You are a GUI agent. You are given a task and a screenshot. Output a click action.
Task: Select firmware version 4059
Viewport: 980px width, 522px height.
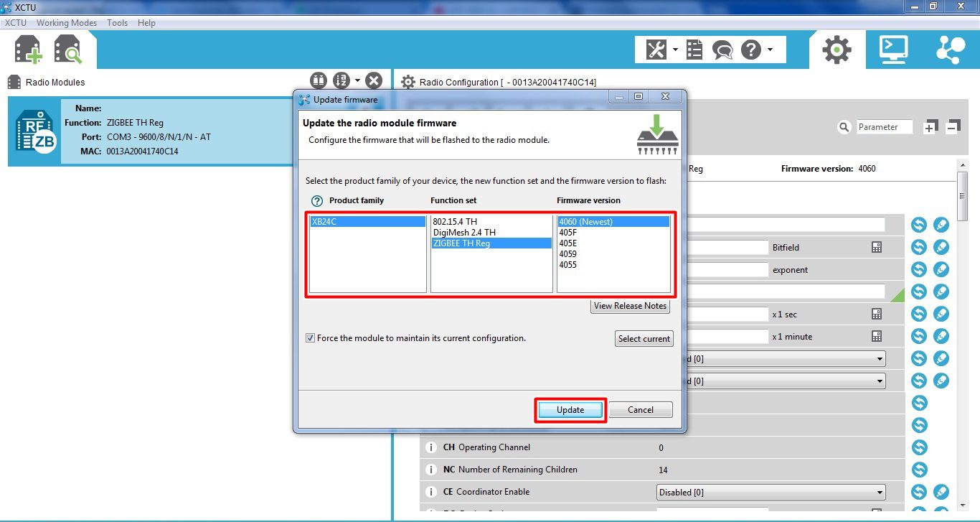(x=613, y=254)
